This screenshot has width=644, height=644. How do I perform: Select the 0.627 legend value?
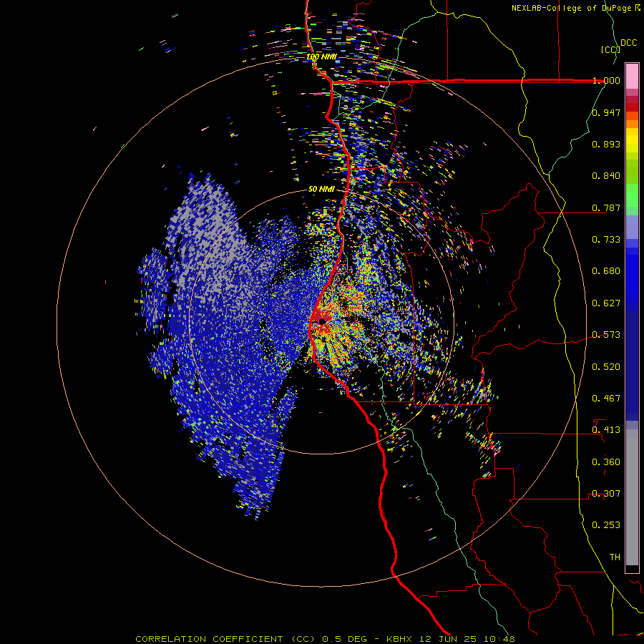coord(606,303)
